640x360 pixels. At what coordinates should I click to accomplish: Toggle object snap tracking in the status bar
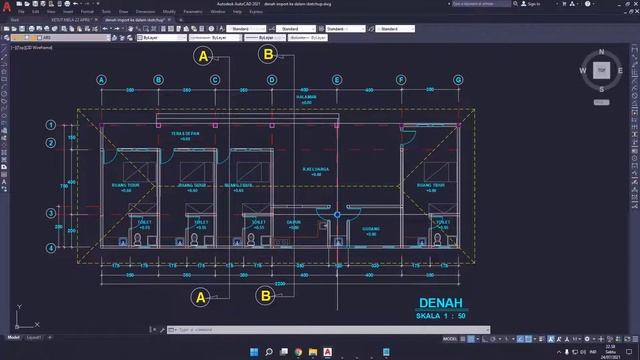coord(520,339)
